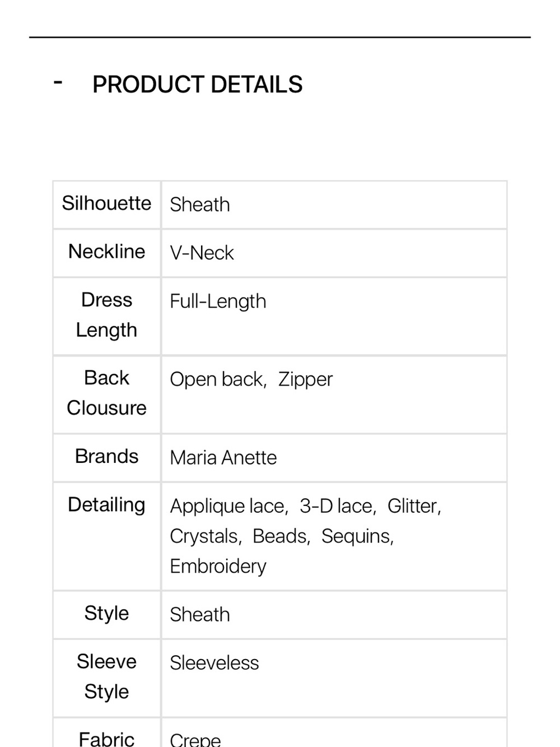Click the Open back closure value
The height and width of the screenshot is (747, 560).
pyautogui.click(x=217, y=379)
